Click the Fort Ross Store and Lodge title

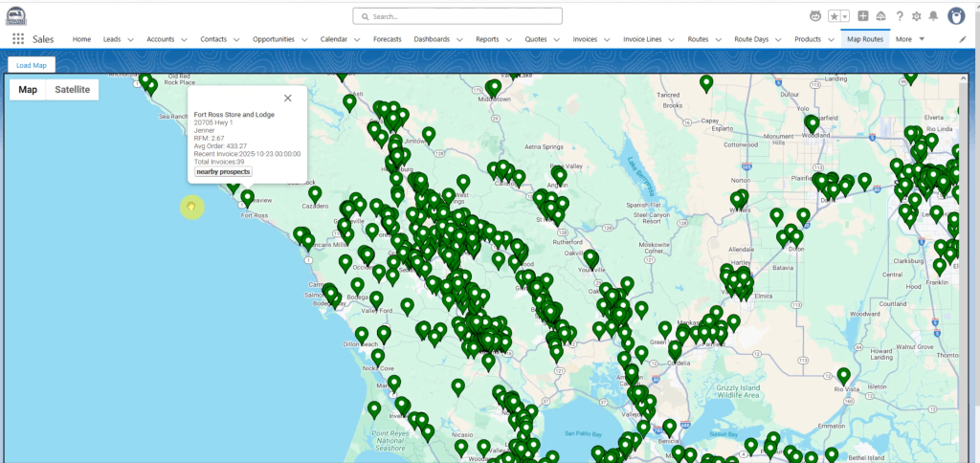coord(234,115)
